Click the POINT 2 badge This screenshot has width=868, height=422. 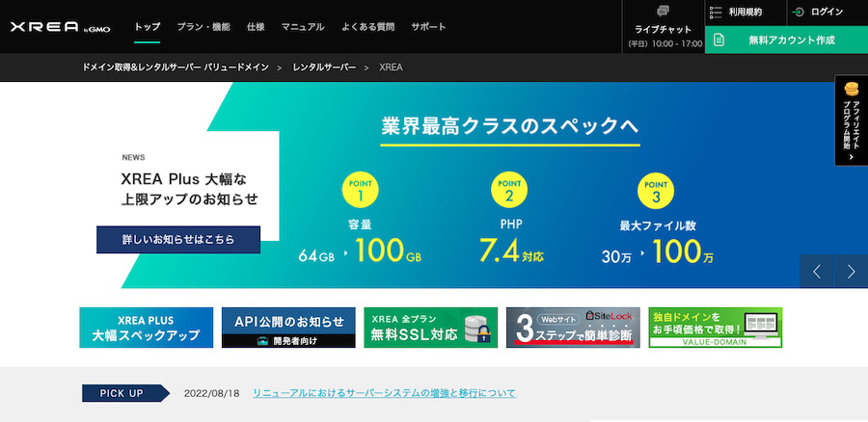(x=508, y=190)
